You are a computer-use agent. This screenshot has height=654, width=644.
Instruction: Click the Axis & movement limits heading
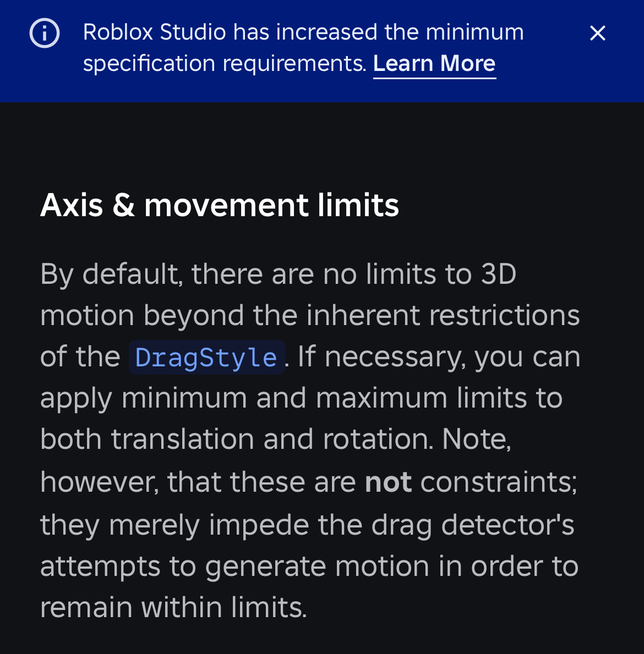coord(220,205)
